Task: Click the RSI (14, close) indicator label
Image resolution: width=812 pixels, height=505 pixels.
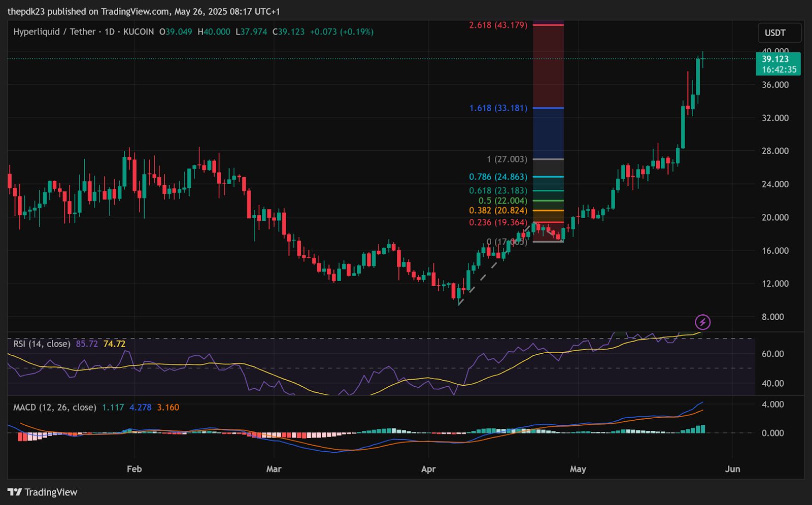Action: click(42, 344)
